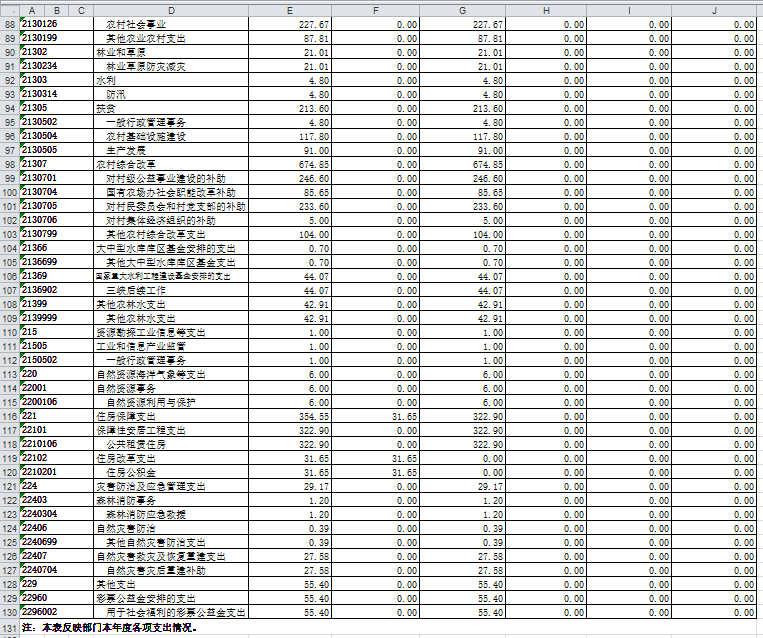This screenshot has width=763, height=638.
Task: Click row header 116
Action: pos(9,416)
